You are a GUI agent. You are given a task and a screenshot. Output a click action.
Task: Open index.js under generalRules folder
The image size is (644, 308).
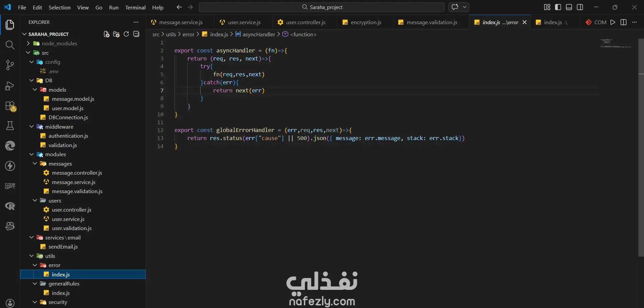(61, 293)
